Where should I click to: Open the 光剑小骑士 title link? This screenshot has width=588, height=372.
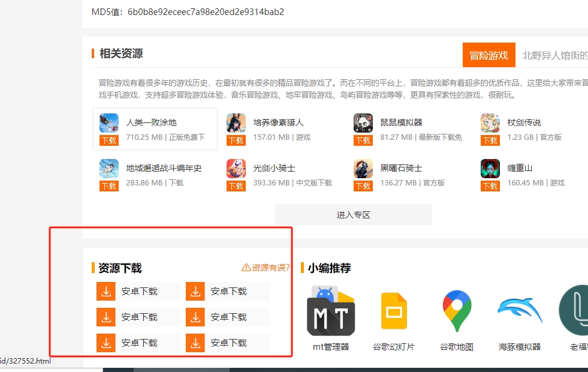[x=274, y=168]
